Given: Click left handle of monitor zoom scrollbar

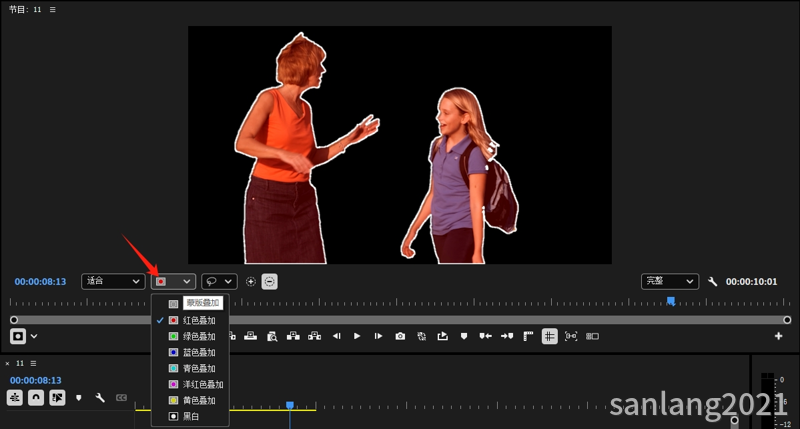Looking at the screenshot, I should (14, 320).
